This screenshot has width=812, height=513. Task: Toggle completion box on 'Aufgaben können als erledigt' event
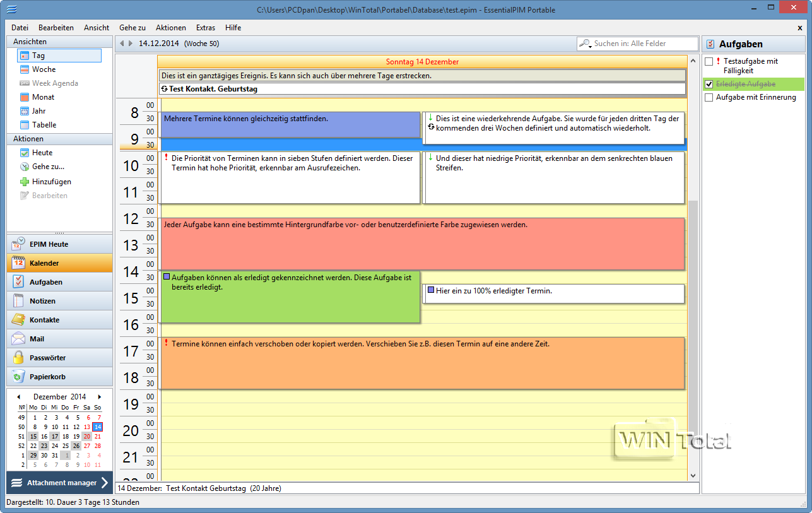[167, 277]
